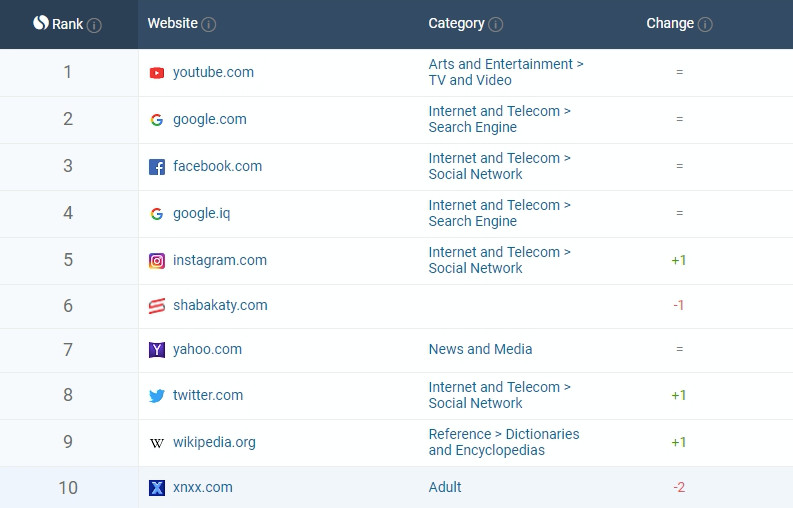
Task: Click the Shabakaty favicon icon
Action: pyautogui.click(x=156, y=306)
